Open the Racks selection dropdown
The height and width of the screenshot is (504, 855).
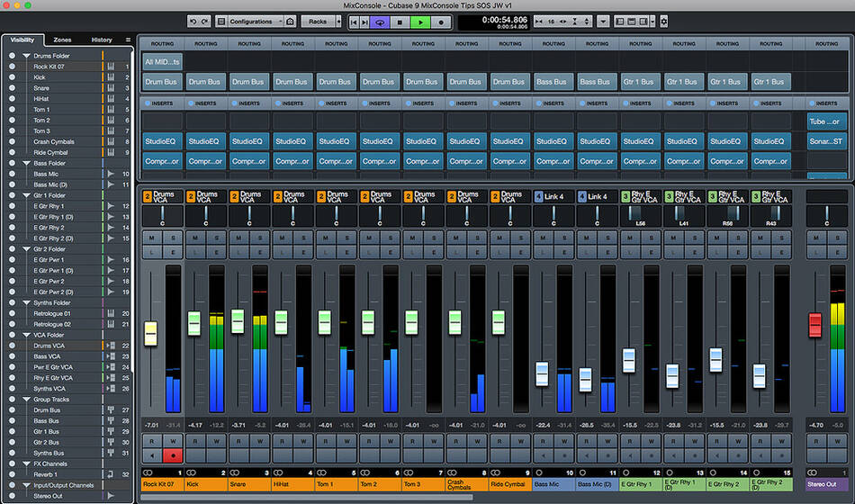click(x=338, y=22)
